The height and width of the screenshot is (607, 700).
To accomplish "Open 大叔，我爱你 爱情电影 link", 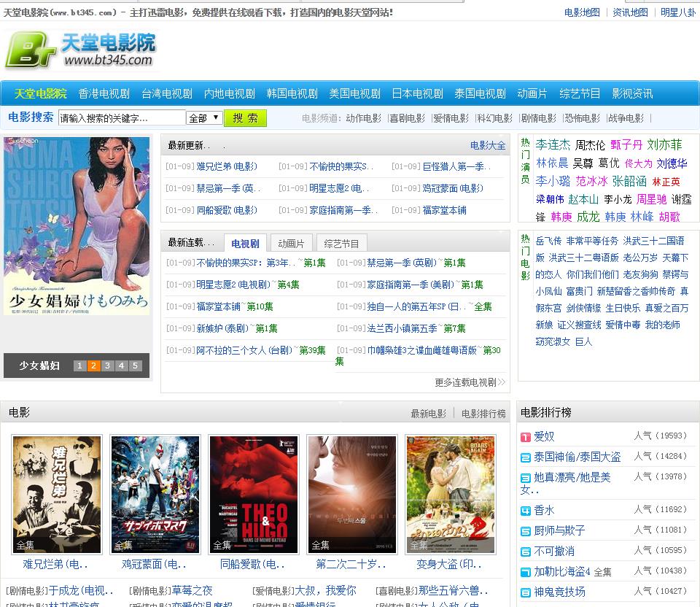I will (x=325, y=590).
